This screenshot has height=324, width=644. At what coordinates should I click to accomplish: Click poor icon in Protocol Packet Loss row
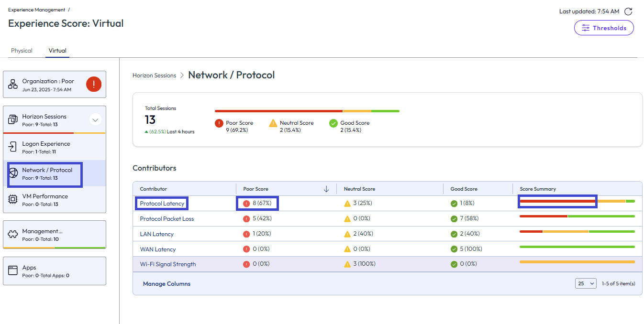246,219
